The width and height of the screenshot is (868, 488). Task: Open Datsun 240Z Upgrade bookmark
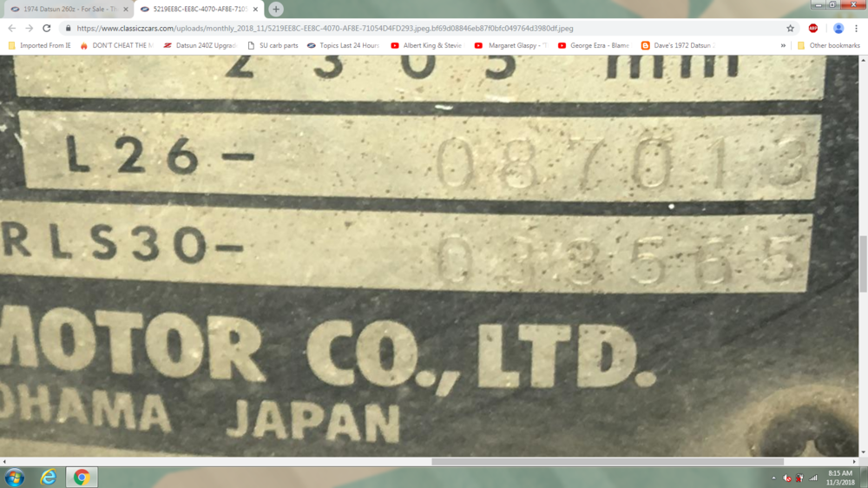click(200, 45)
